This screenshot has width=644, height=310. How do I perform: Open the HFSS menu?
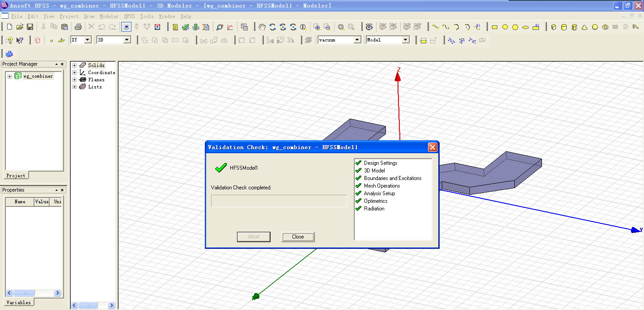point(129,16)
